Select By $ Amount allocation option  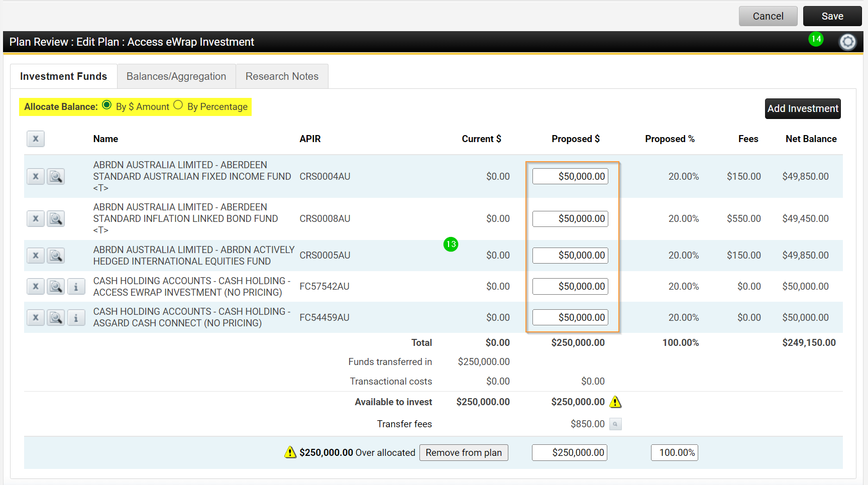[106, 105]
